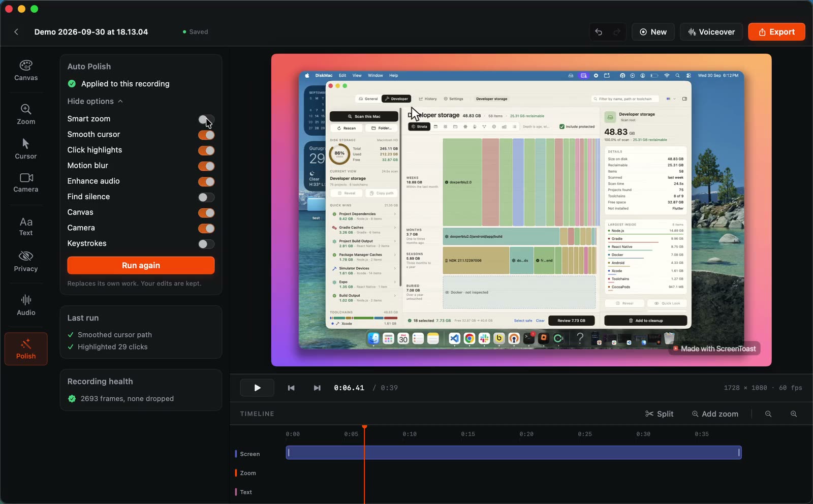
Task: Collapse the Hide options section
Action: (x=95, y=101)
